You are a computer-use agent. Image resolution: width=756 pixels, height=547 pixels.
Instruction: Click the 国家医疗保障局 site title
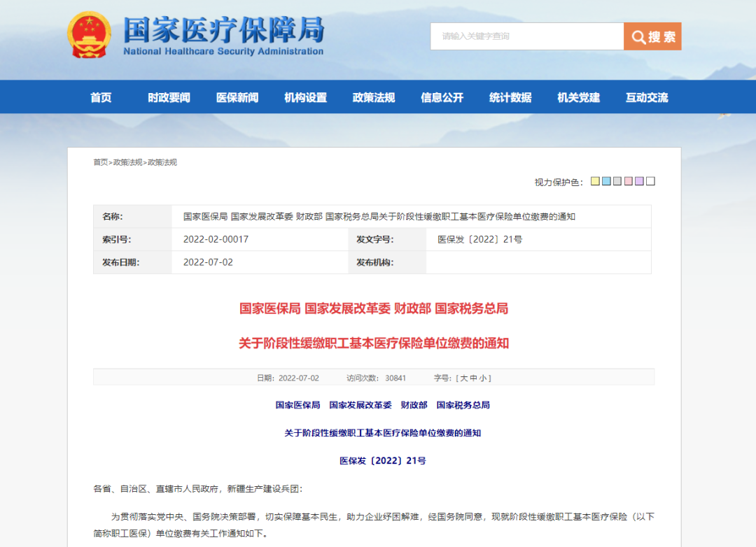224,30
